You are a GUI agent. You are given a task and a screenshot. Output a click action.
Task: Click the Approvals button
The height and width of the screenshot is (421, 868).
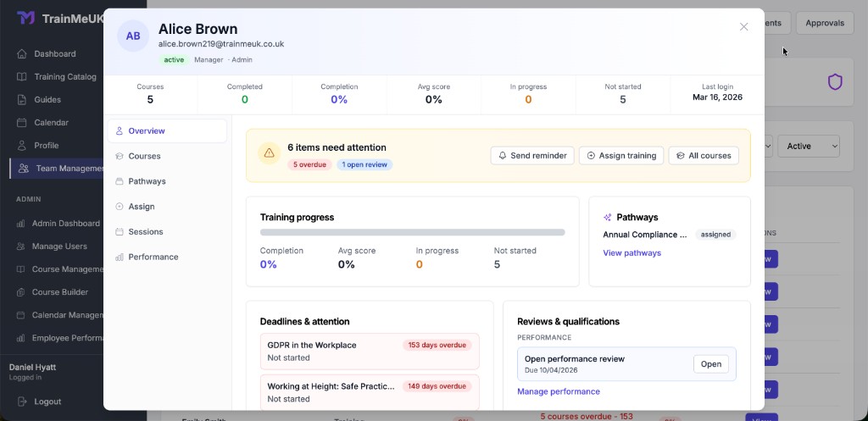(x=825, y=23)
